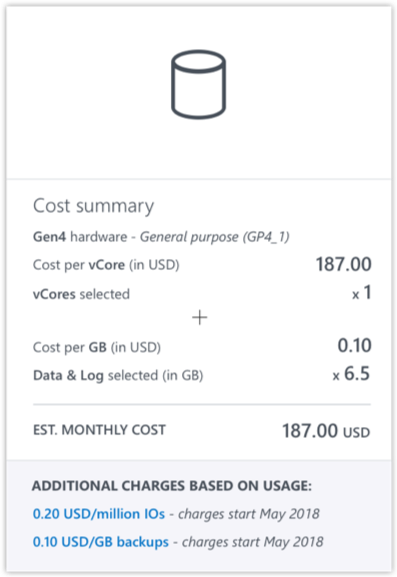Click the 0.10 cost per GB value

tap(354, 345)
